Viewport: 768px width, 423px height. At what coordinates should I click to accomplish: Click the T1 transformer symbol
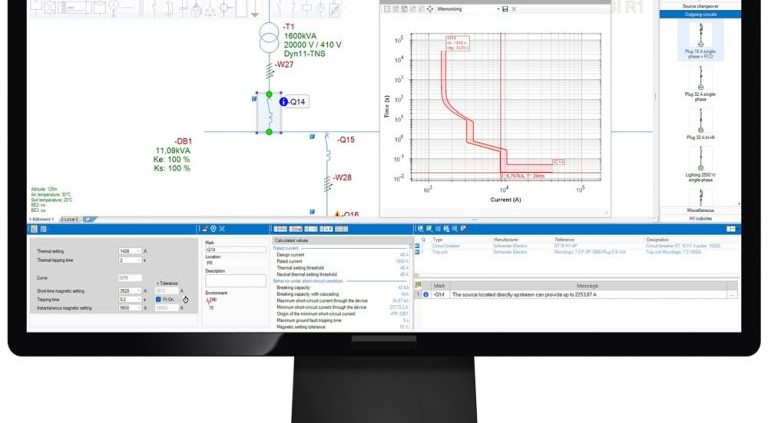[269, 38]
